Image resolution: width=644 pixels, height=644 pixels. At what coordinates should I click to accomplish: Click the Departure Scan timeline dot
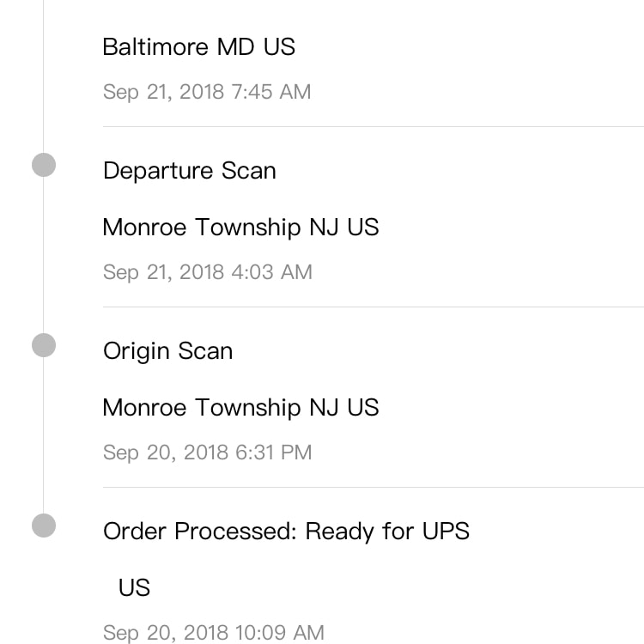pyautogui.click(x=44, y=165)
